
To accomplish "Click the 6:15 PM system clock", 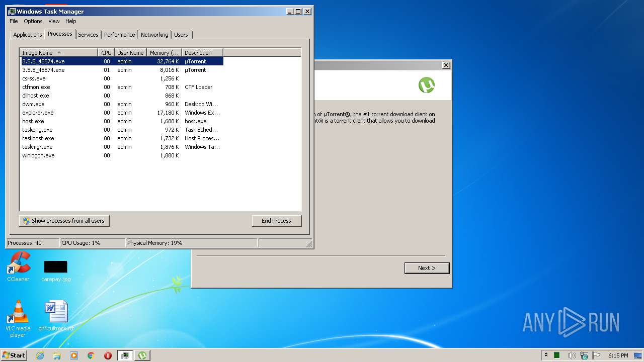I will tap(618, 355).
